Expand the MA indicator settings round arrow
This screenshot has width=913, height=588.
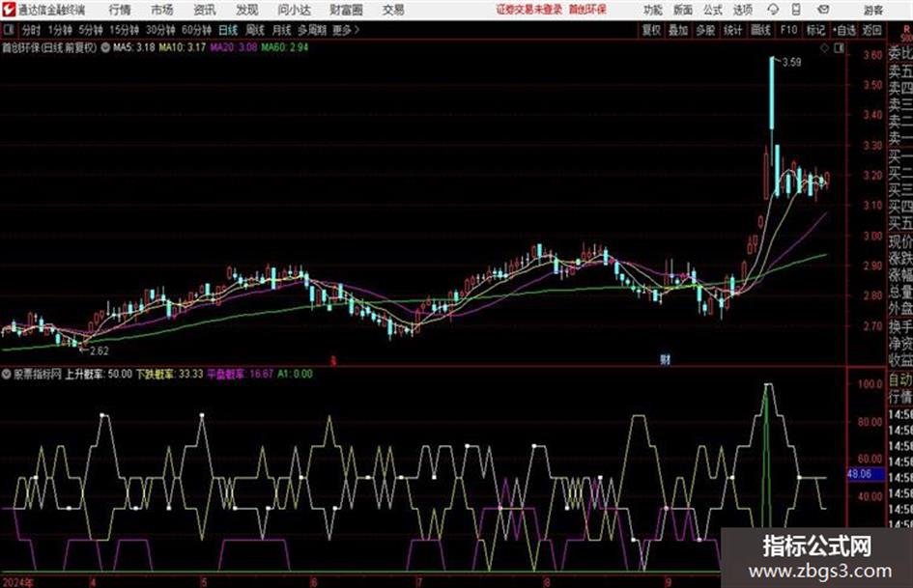(105, 47)
